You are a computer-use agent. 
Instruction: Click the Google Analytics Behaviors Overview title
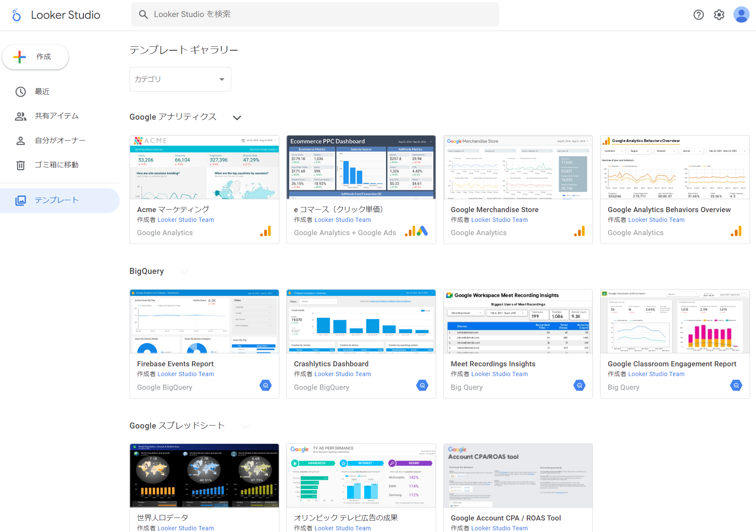[669, 210]
